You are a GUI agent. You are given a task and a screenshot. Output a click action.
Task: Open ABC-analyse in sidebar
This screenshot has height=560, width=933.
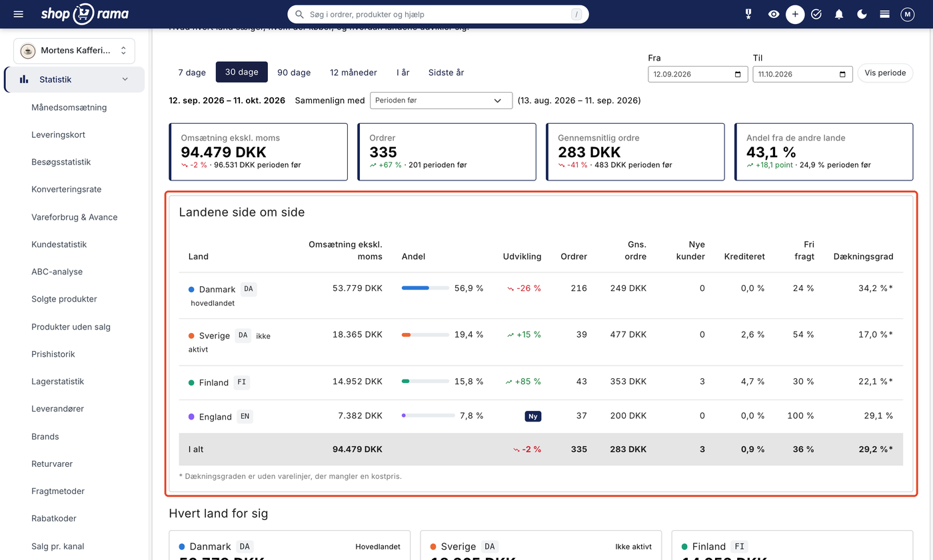57,272
